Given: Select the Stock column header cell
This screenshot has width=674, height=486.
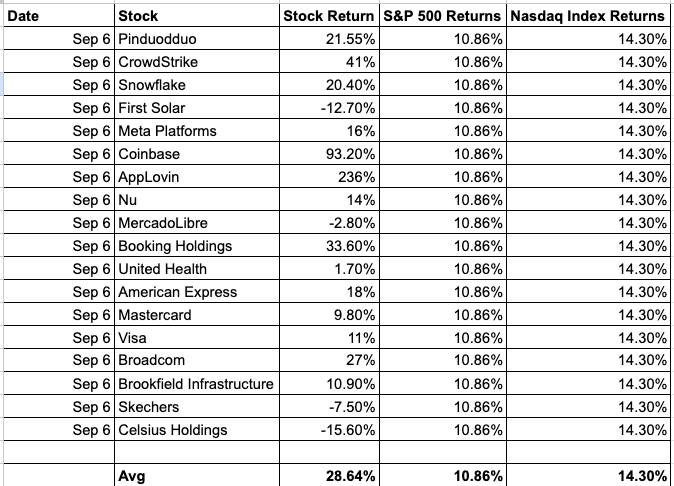Looking at the screenshot, I should (x=197, y=15).
